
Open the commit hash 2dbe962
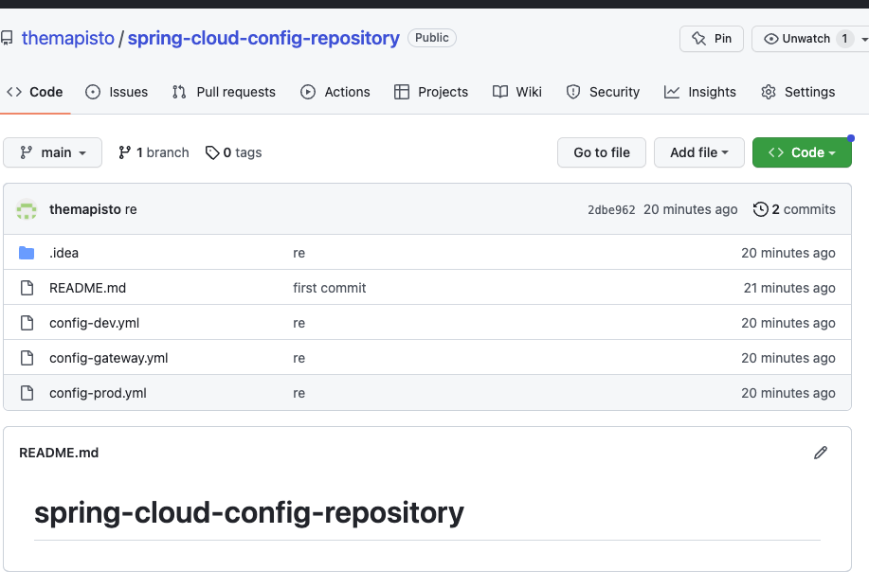point(611,210)
